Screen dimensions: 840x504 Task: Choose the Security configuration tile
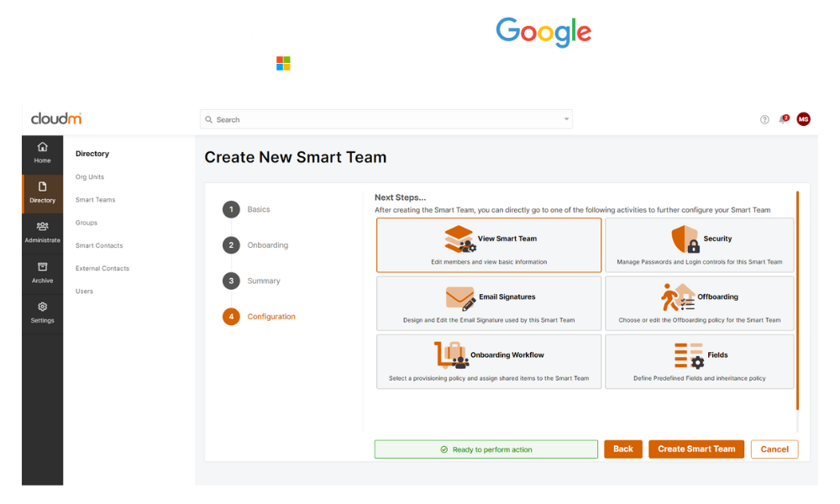tap(699, 245)
